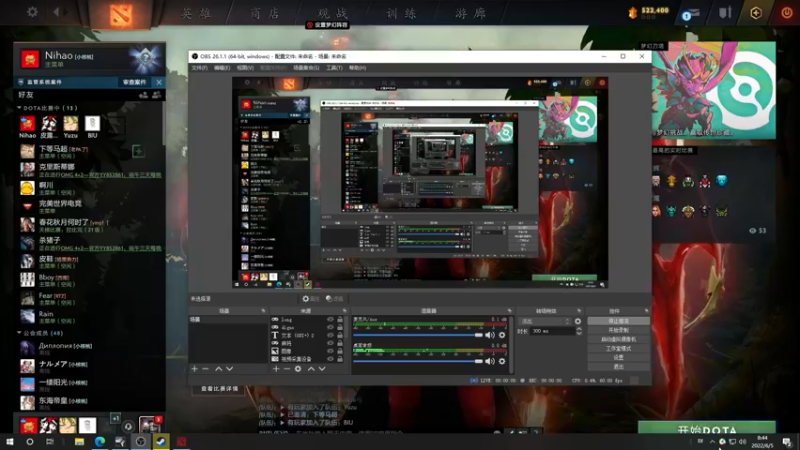Click 审查案件 button in overwatch banner
Image resolution: width=800 pixels, height=450 pixels.
pos(135,82)
